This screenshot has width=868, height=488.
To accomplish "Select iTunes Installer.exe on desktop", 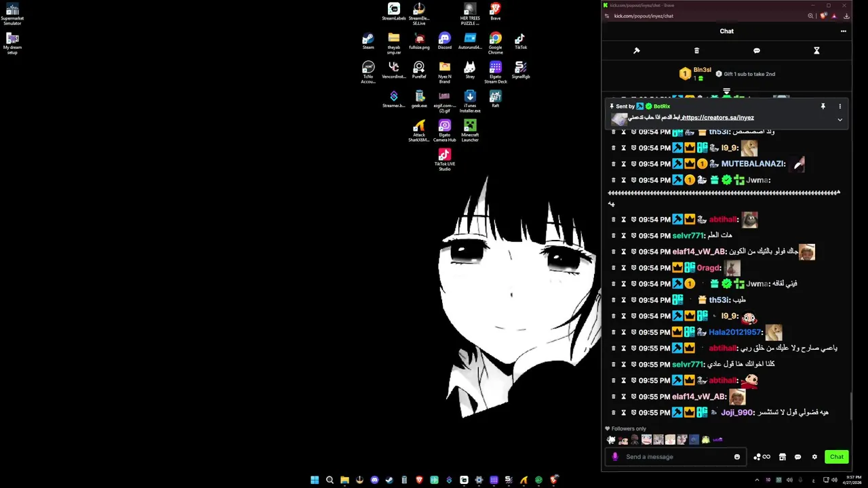I will (470, 102).
